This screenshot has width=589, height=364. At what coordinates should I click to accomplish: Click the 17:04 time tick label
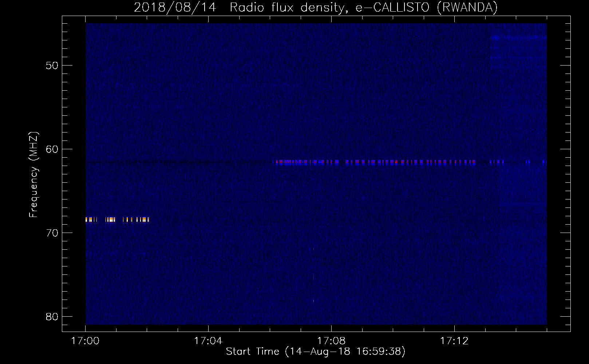pyautogui.click(x=208, y=341)
